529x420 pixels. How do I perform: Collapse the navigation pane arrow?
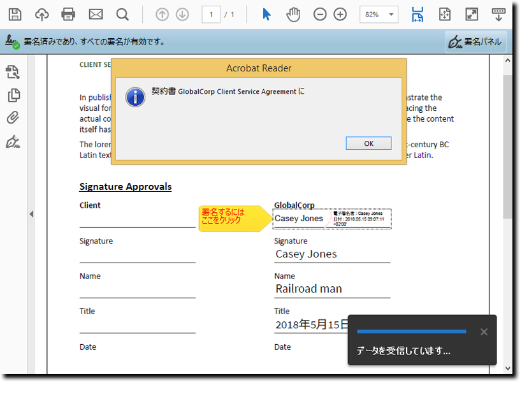[31, 214]
